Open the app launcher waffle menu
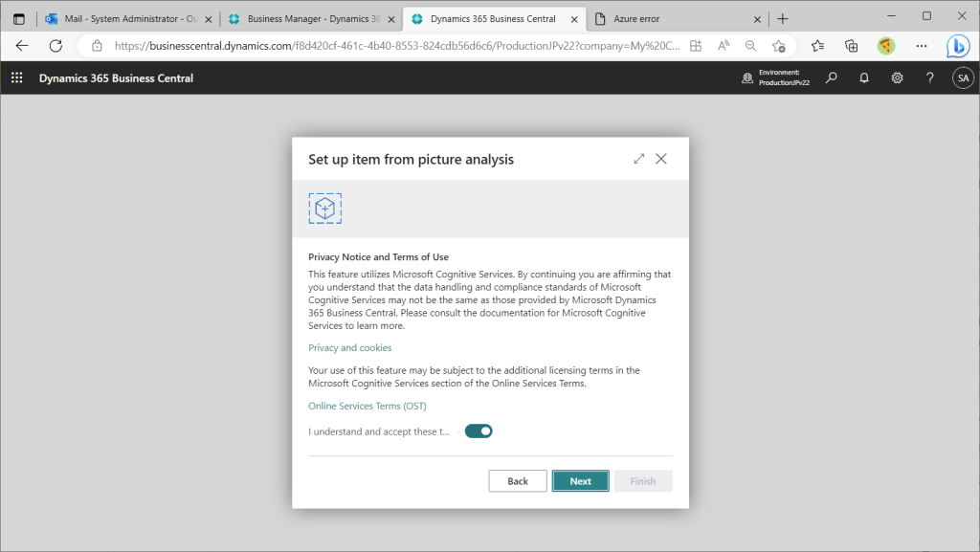980x552 pixels. pyautogui.click(x=17, y=78)
